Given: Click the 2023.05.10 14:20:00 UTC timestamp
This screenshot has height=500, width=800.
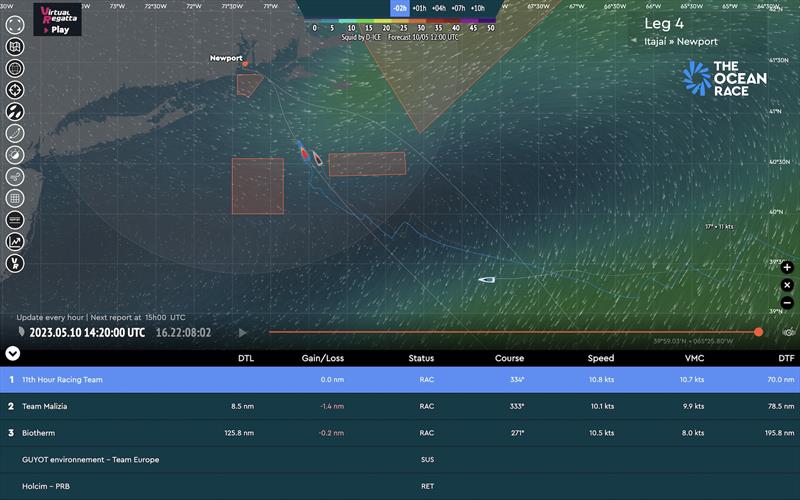Looking at the screenshot, I should (x=87, y=333).
